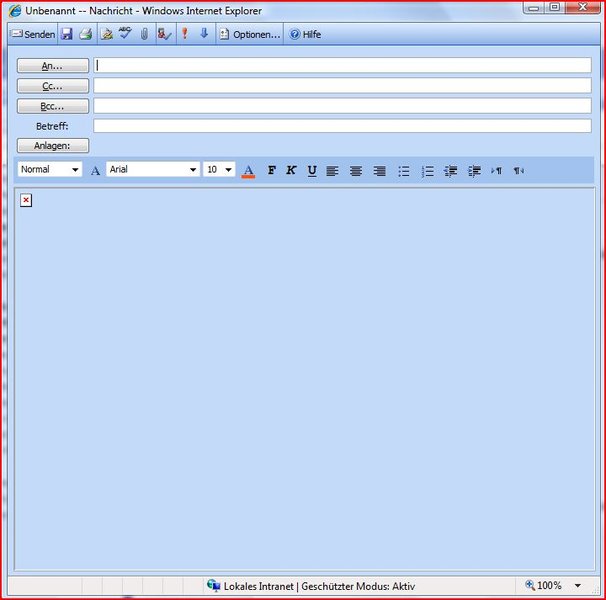This screenshot has width=606, height=600.
Task: Click the An... recipients button
Action: click(x=53, y=66)
